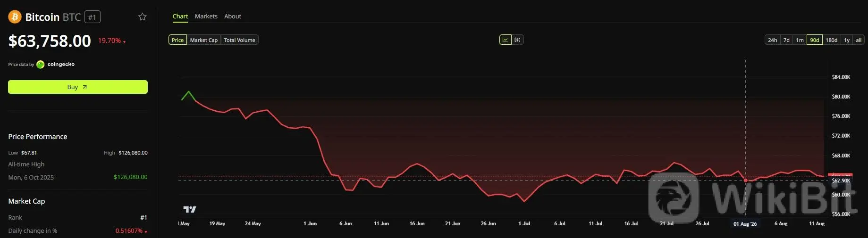The height and width of the screenshot is (238, 868).
Task: Select the Price chart metric
Action: pos(178,40)
